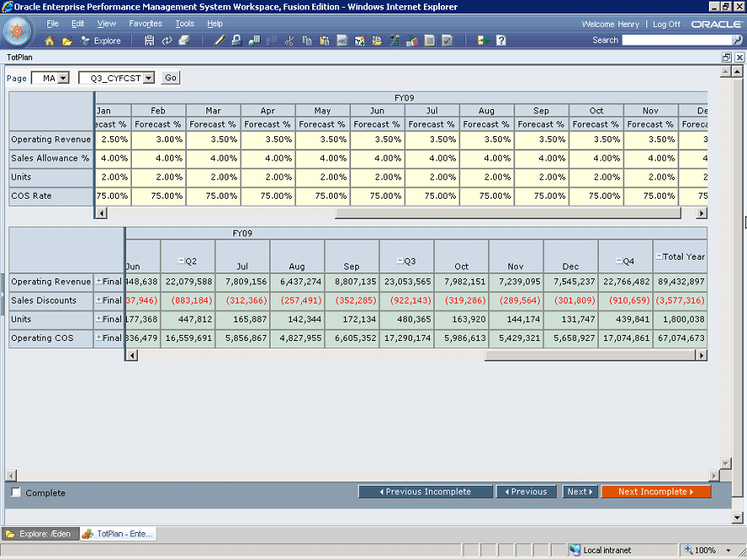The image size is (747, 560).
Task: Click the Log Off link
Action: tap(666, 24)
